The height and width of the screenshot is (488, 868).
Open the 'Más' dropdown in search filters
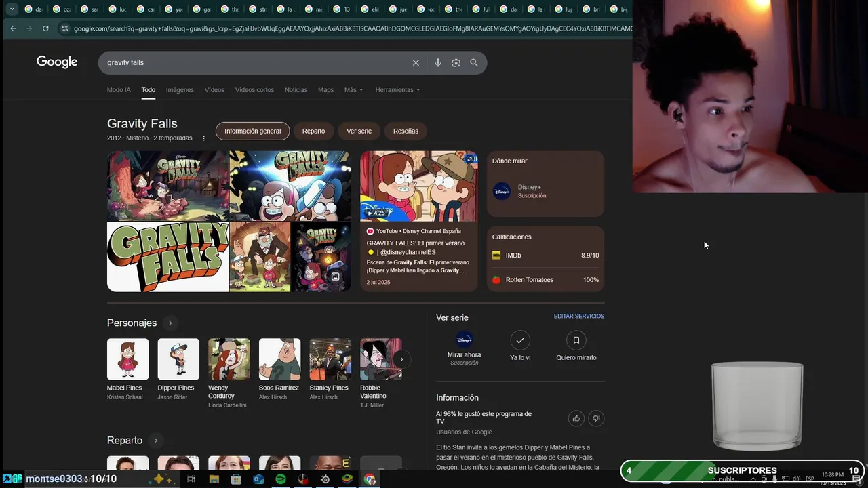click(x=353, y=90)
